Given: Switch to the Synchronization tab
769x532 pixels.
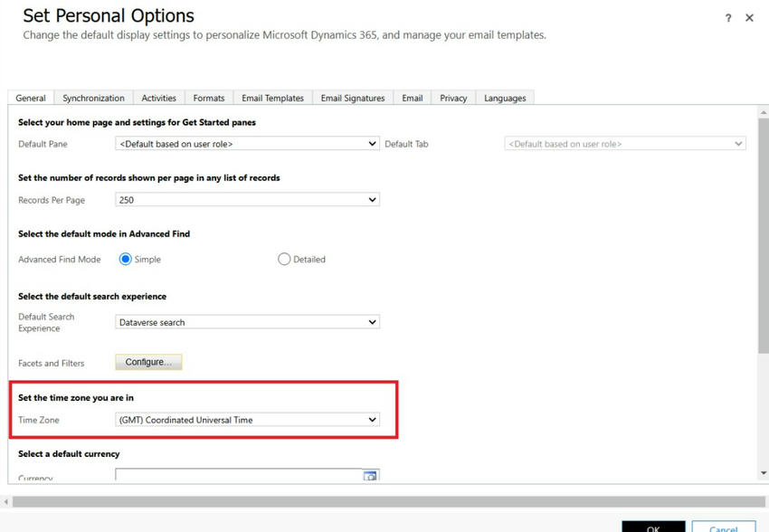Looking at the screenshot, I should 93,98.
